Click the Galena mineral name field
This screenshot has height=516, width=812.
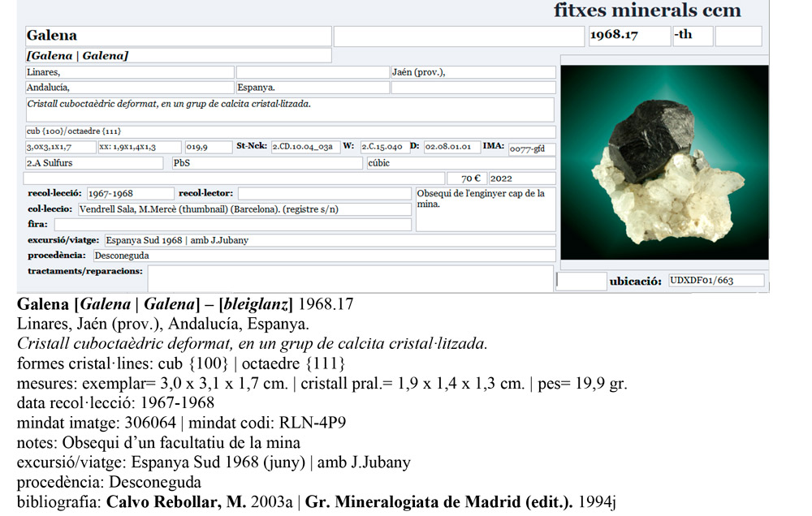[178, 36]
